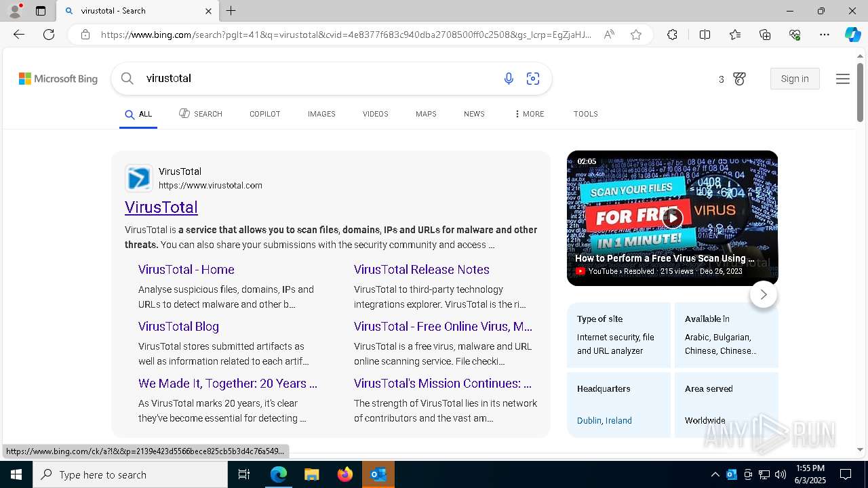Open We Made It, Together: 20 Years link

[228, 384]
